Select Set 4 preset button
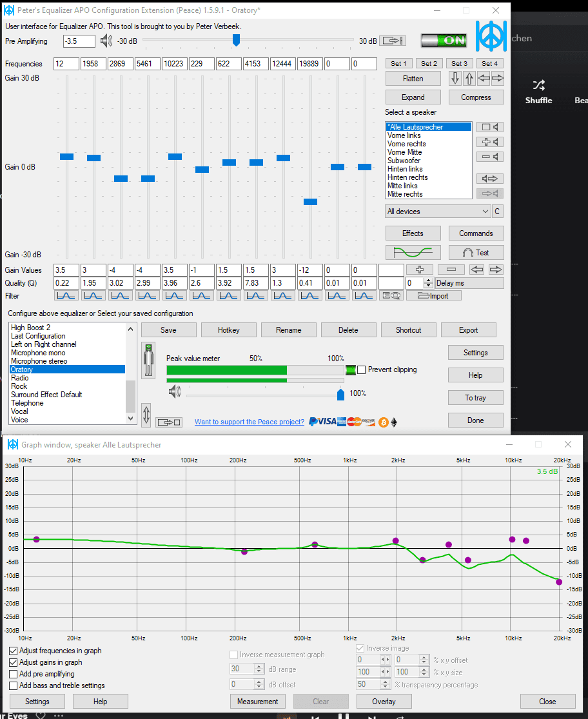This screenshot has height=719, width=588. coord(490,63)
